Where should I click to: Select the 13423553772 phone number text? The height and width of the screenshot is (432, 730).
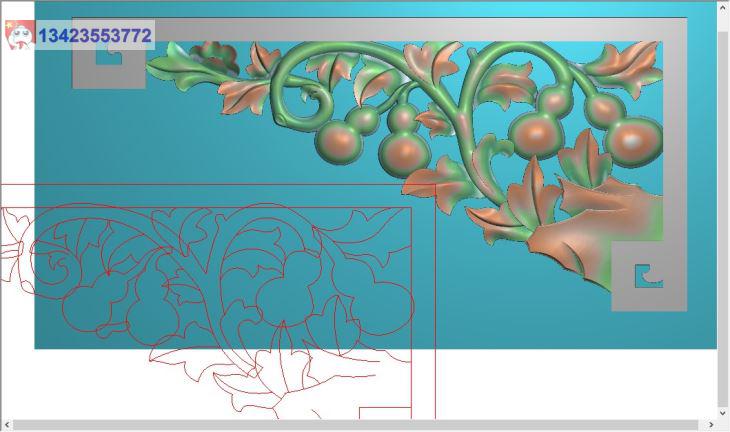95,36
